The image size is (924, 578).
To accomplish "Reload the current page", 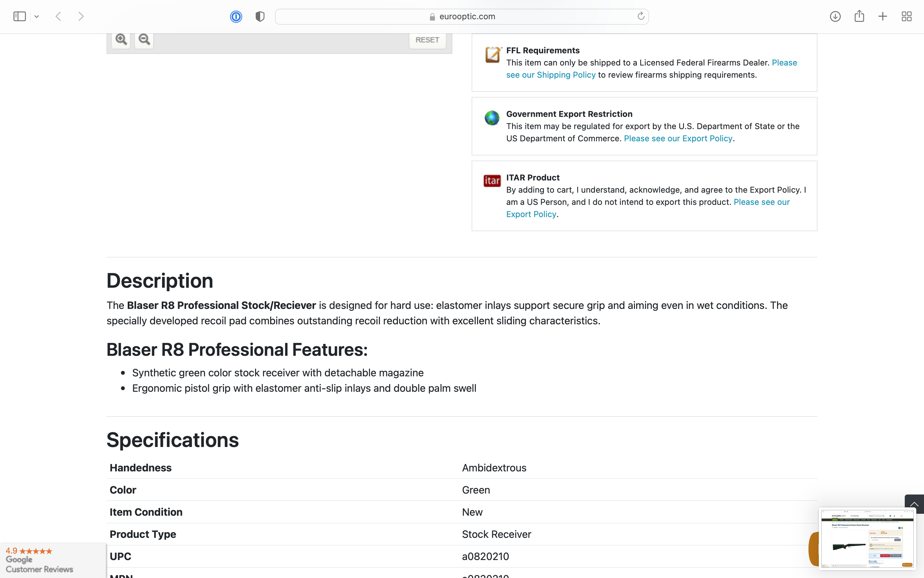I will click(641, 16).
